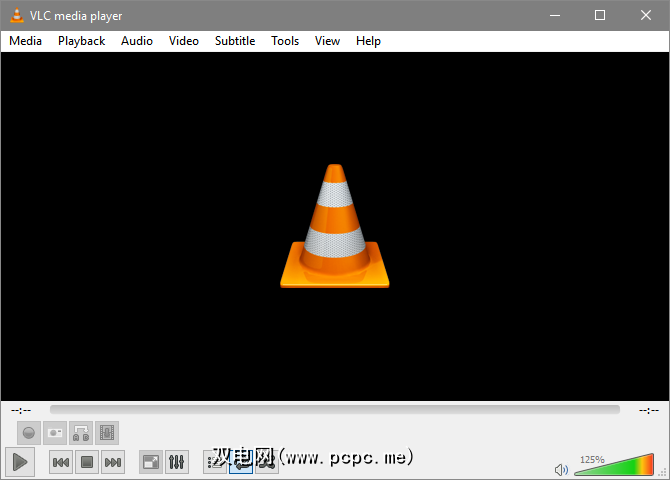The height and width of the screenshot is (480, 670).
Task: Click the playback seek bar
Action: (x=334, y=409)
